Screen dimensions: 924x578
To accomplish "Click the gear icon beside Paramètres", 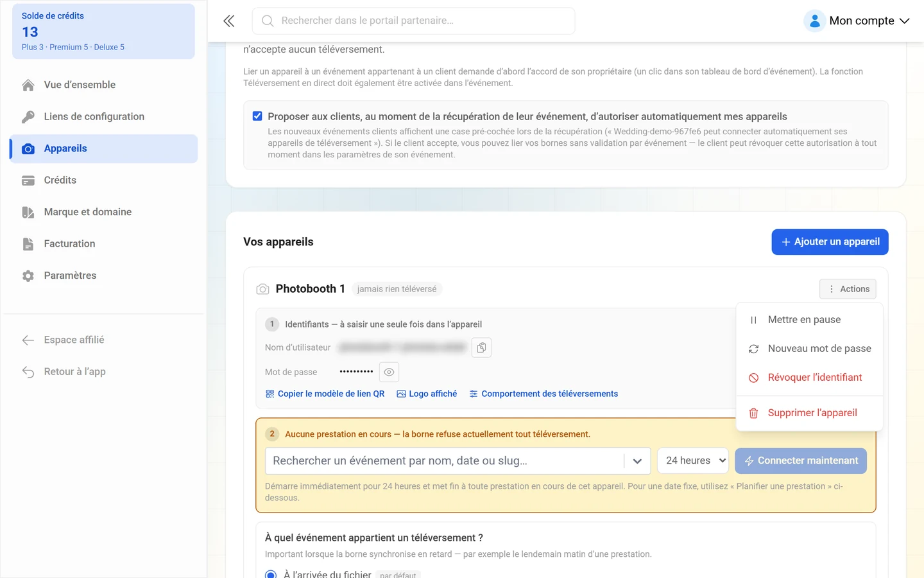I will tap(28, 276).
